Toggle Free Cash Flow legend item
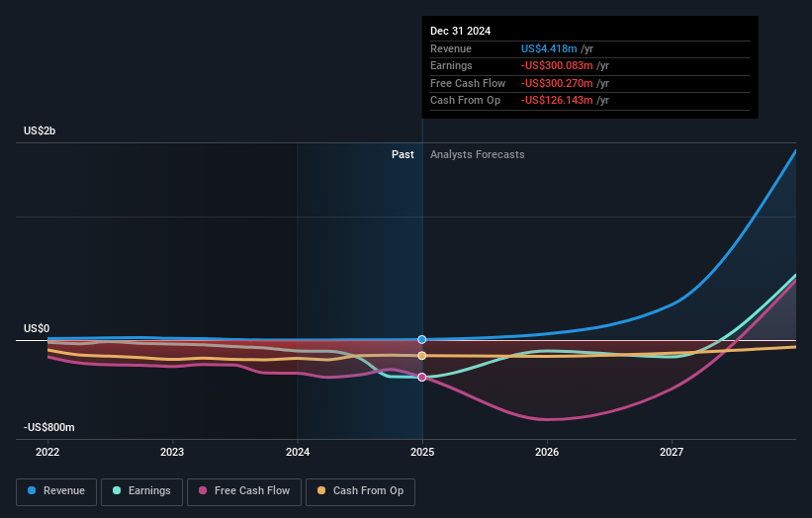 (243, 490)
